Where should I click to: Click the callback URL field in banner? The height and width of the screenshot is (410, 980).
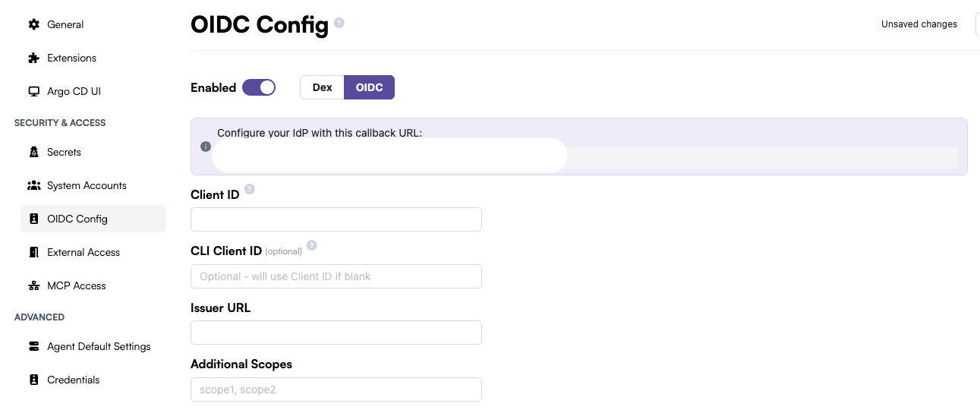(x=586, y=157)
